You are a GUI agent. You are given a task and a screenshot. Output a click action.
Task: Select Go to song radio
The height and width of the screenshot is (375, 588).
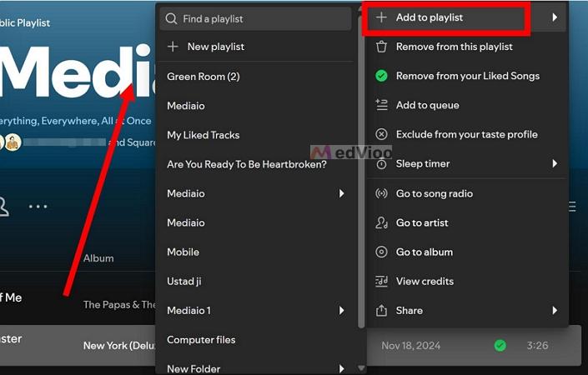(466, 193)
